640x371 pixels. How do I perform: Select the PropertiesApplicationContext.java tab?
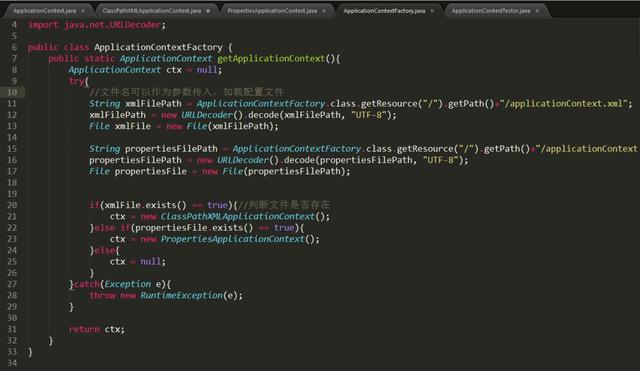(x=272, y=11)
